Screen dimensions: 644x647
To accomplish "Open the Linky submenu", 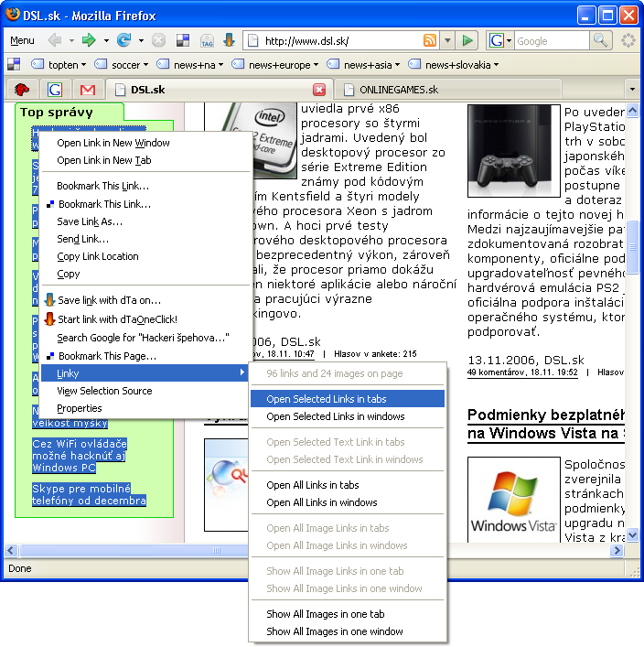I will (145, 373).
